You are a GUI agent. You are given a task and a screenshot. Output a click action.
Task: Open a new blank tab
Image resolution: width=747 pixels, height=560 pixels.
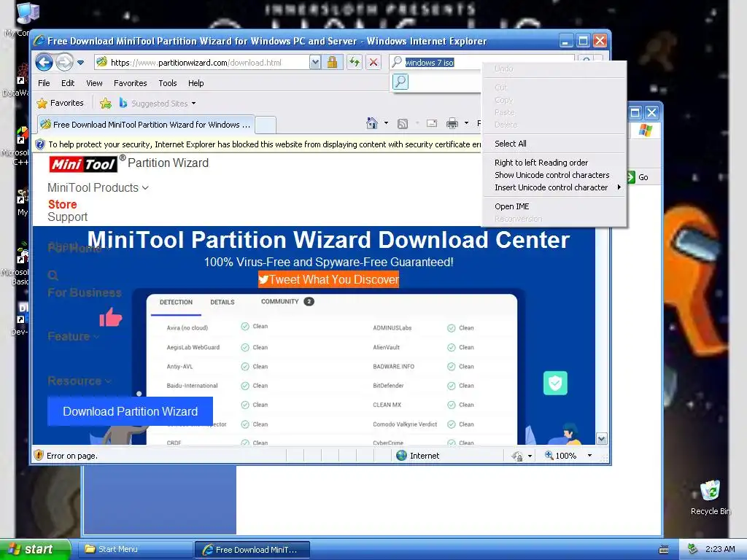[266, 125]
